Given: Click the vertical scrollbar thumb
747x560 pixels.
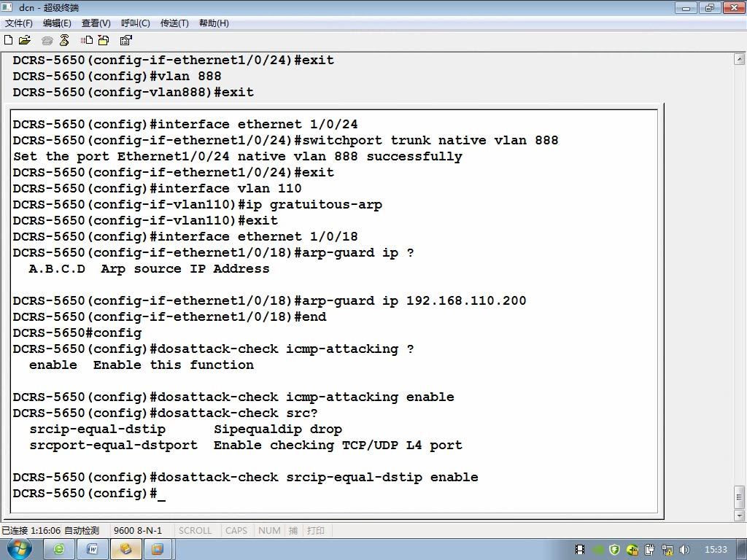Looking at the screenshot, I should click(739, 497).
